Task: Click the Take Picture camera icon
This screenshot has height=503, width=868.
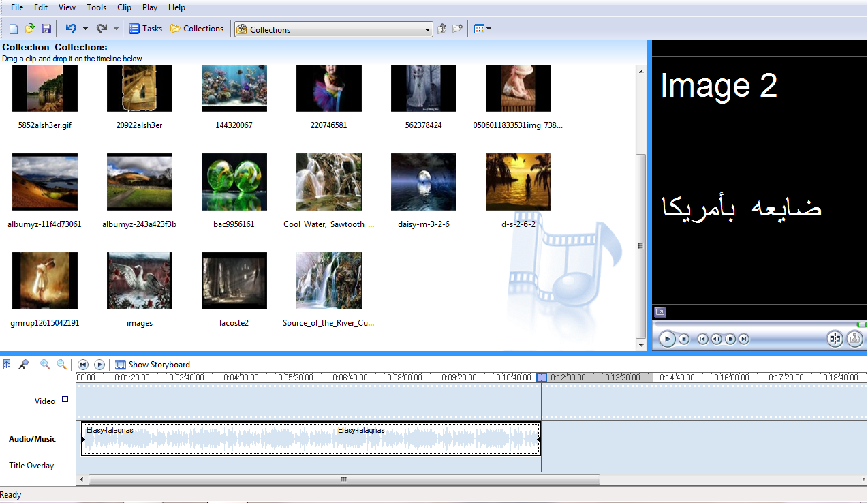Action: point(854,339)
